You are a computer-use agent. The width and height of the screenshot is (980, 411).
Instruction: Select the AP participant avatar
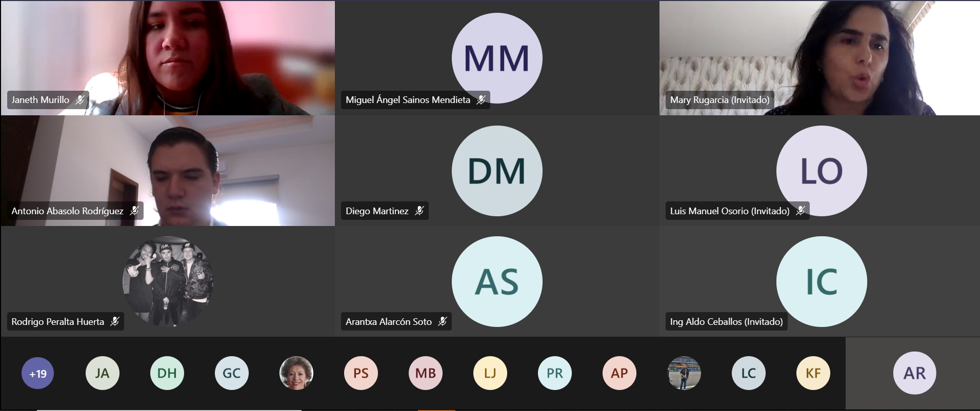coord(619,373)
